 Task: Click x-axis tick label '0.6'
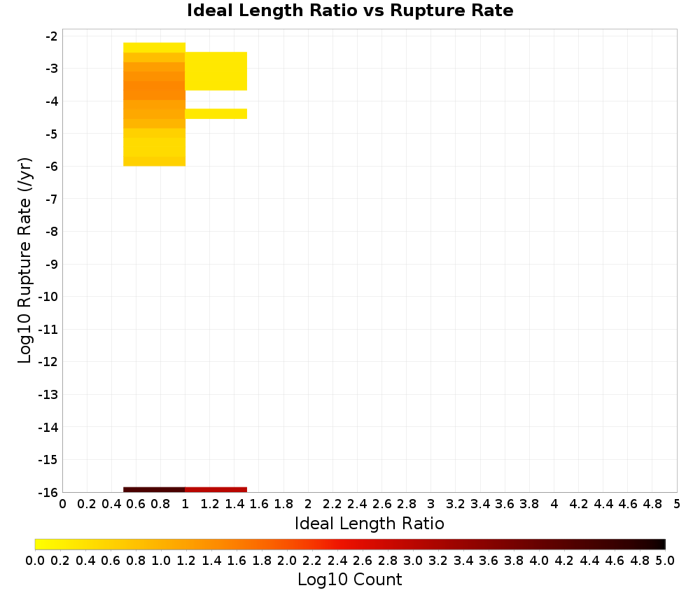(136, 504)
